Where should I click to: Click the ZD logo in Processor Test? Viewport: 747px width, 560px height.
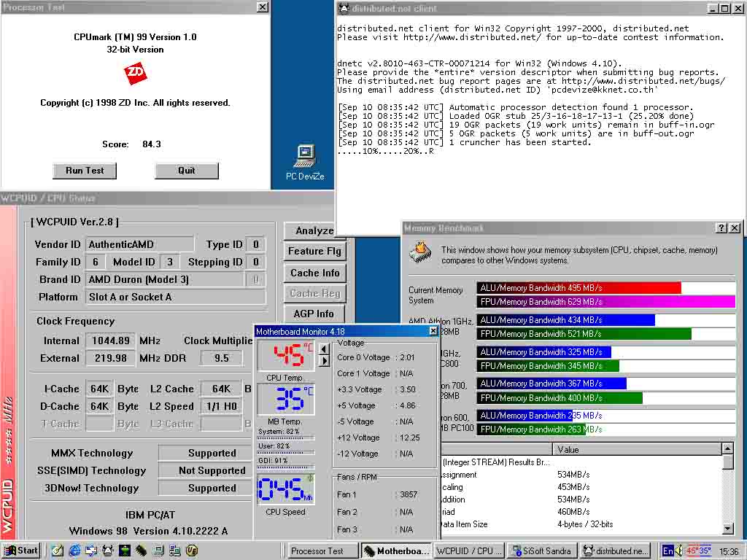tap(135, 73)
